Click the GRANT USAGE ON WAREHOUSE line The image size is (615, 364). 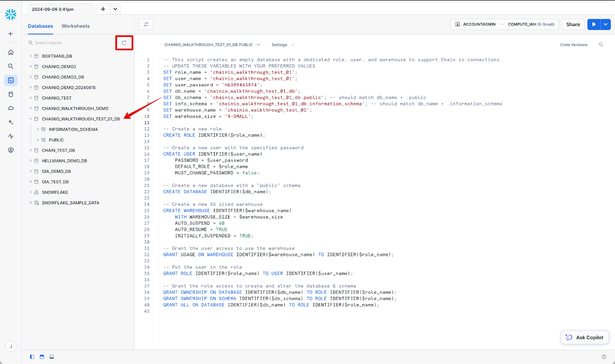pyautogui.click(x=278, y=255)
